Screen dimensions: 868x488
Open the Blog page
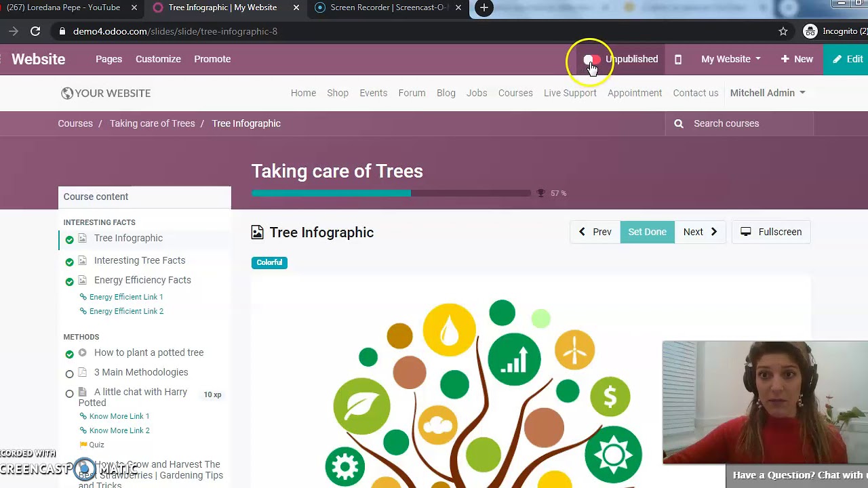click(x=446, y=93)
